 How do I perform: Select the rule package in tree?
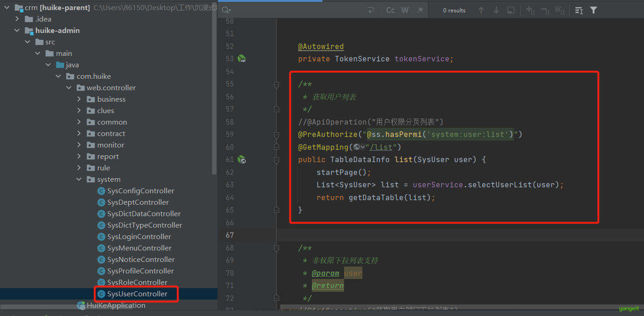coord(104,168)
